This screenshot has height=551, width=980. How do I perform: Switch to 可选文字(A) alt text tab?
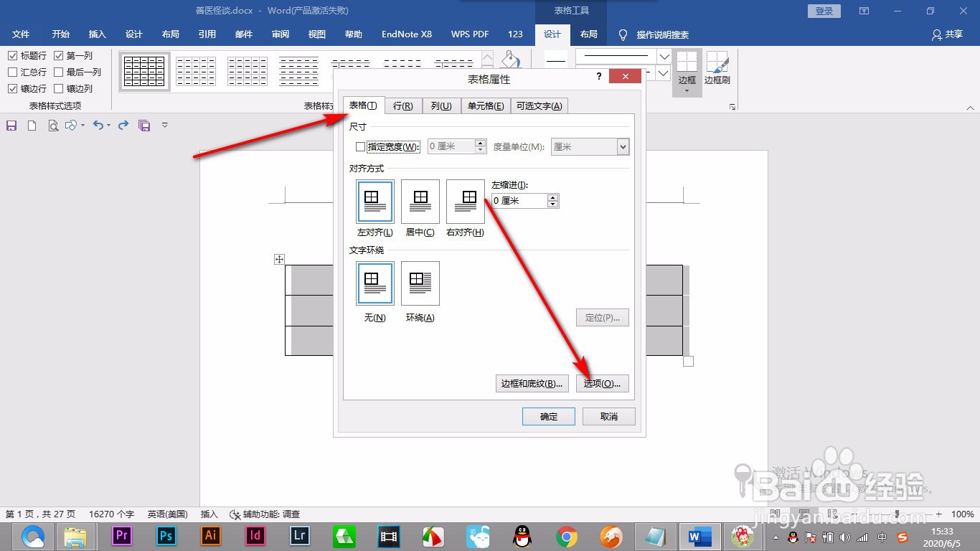pos(540,105)
